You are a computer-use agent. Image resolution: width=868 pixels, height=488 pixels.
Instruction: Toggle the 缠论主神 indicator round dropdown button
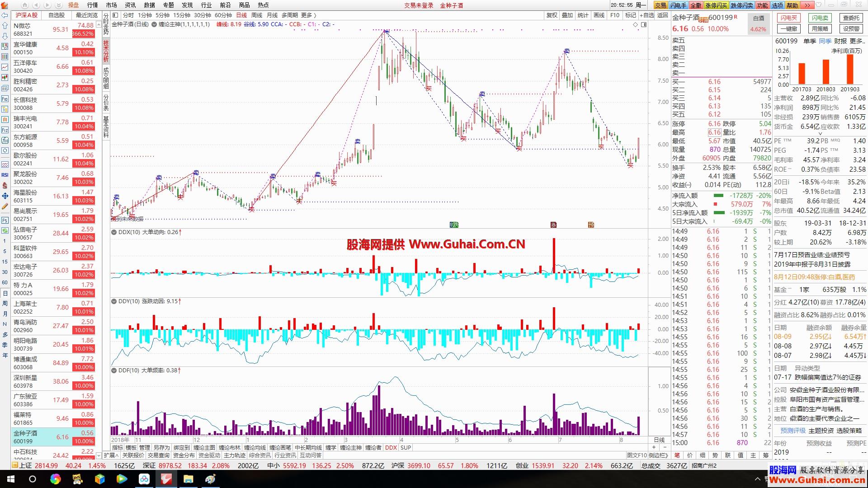pyautogui.click(x=154, y=24)
